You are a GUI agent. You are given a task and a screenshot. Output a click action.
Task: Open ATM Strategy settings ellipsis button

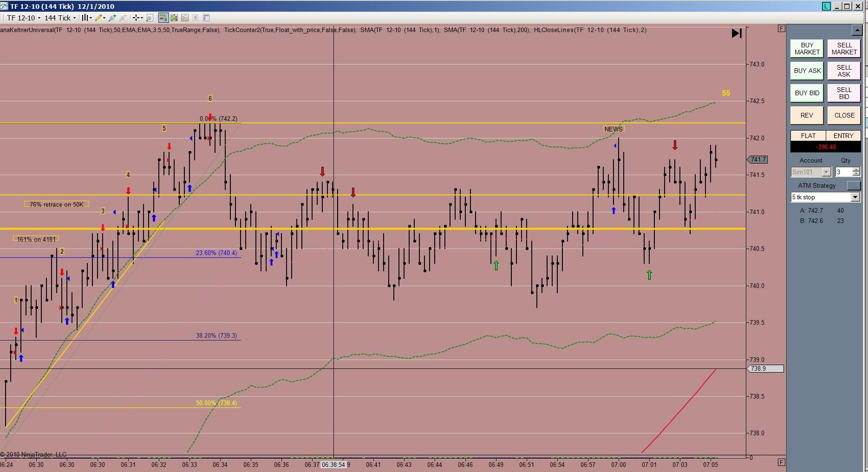854,186
